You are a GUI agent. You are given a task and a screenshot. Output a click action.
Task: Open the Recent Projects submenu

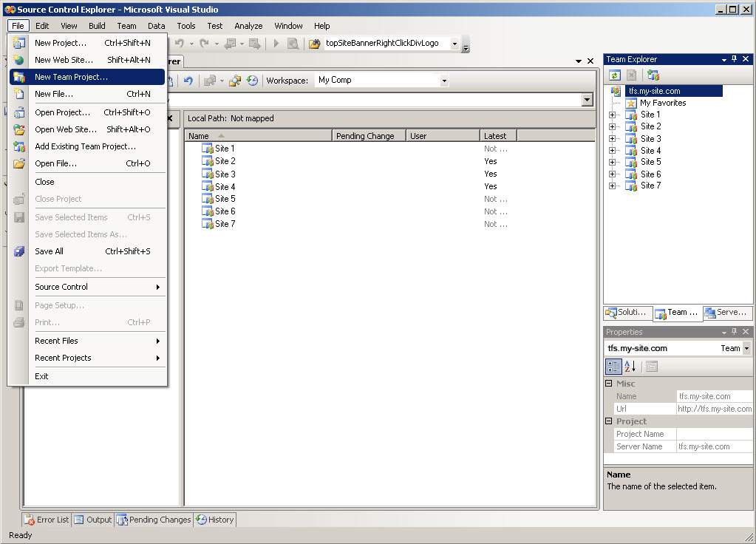coord(87,358)
